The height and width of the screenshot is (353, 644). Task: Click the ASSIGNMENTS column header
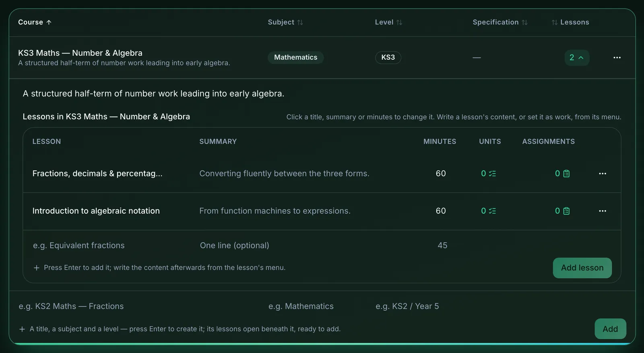tap(548, 142)
